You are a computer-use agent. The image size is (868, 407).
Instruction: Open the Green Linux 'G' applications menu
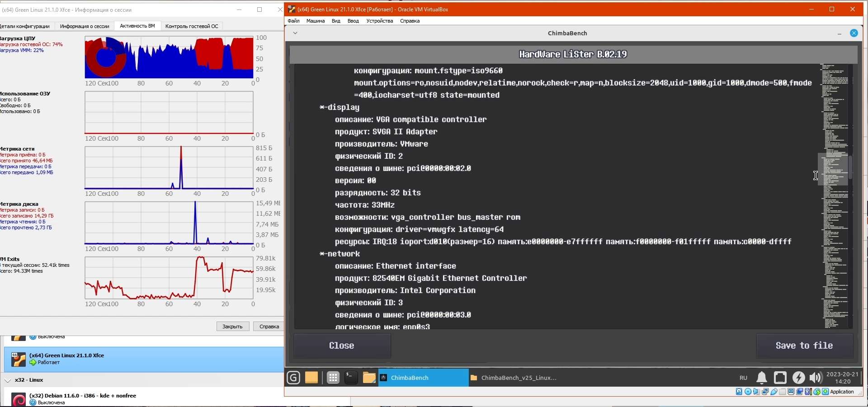click(x=293, y=378)
